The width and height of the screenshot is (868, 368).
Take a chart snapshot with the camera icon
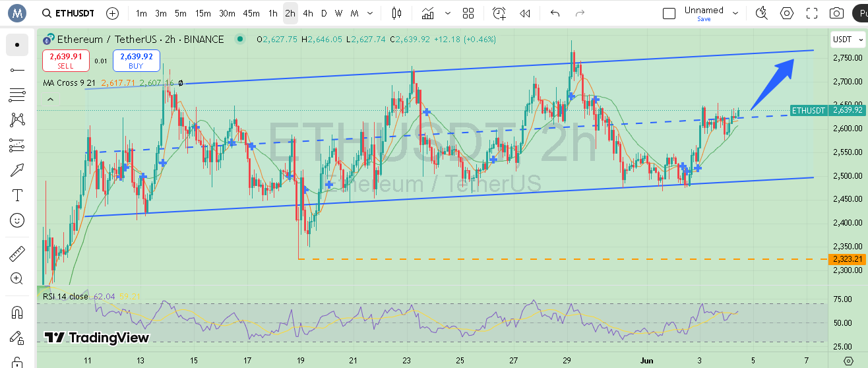pyautogui.click(x=836, y=13)
